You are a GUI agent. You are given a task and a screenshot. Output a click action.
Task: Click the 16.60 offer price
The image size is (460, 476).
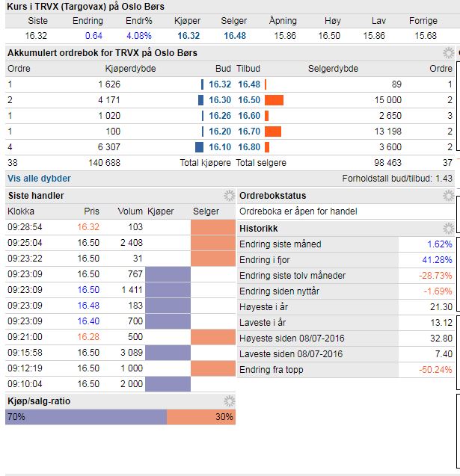[249, 116]
